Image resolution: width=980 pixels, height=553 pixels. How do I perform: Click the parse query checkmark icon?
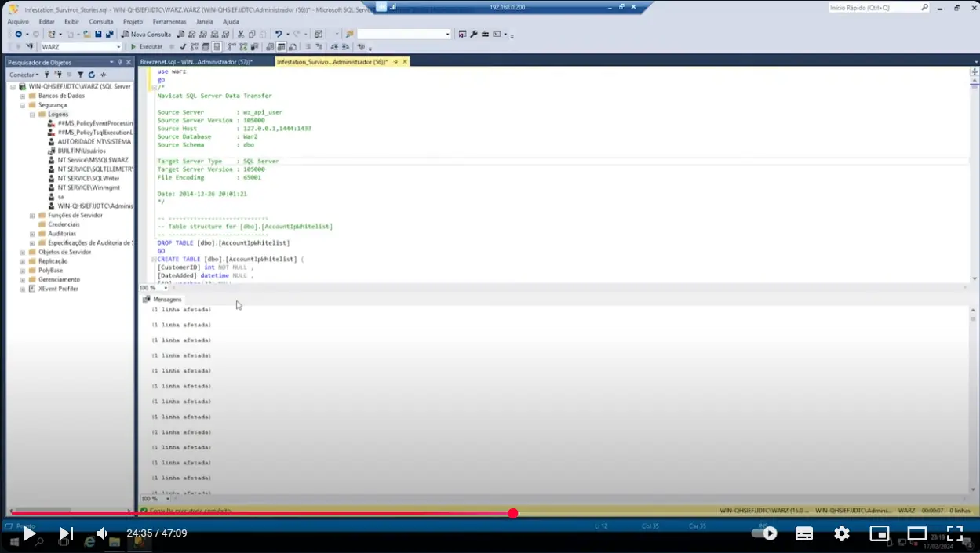[x=183, y=47]
